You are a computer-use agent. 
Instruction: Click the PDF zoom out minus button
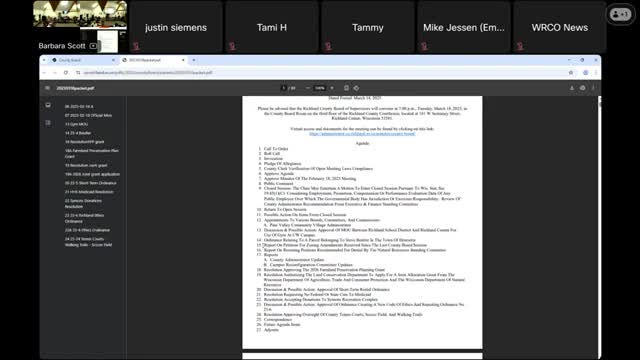point(308,88)
